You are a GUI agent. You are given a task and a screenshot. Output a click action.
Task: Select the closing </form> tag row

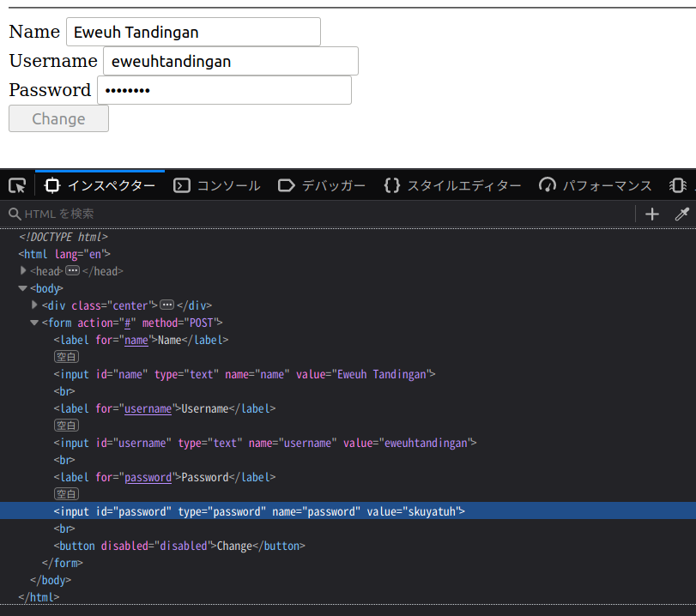click(348, 563)
